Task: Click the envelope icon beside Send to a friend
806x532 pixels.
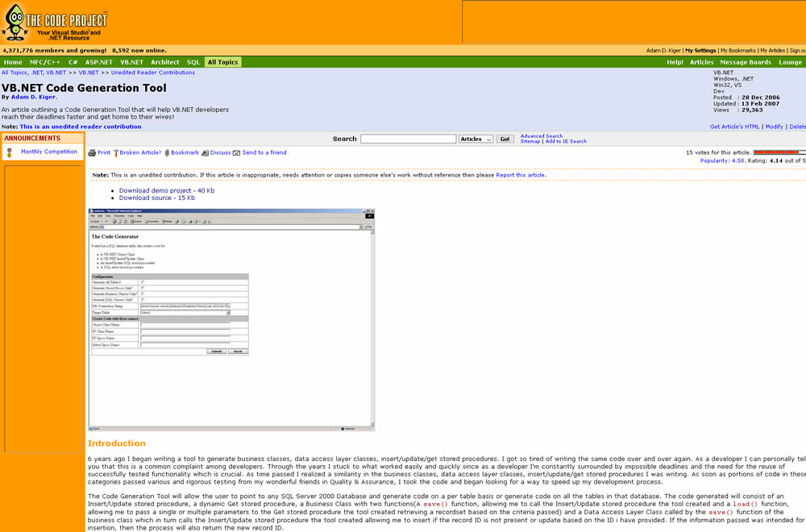Action: tap(236, 152)
